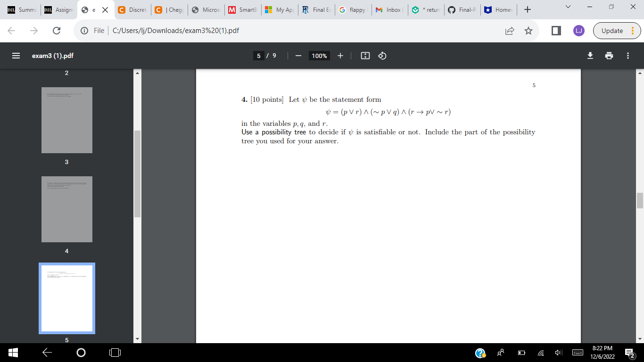Viewport: 644px width, 362px height.
Task: Switch to the Micros tab
Action: pyautogui.click(x=205, y=9)
